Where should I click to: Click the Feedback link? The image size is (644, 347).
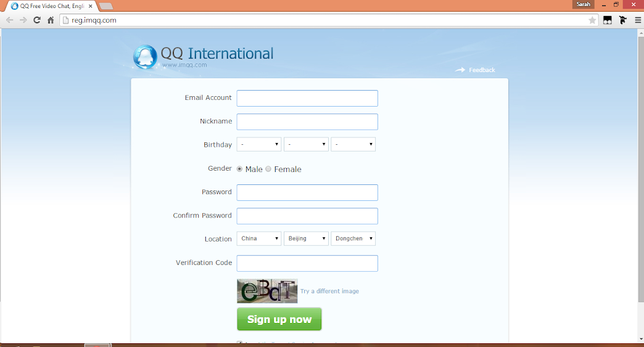tap(482, 70)
